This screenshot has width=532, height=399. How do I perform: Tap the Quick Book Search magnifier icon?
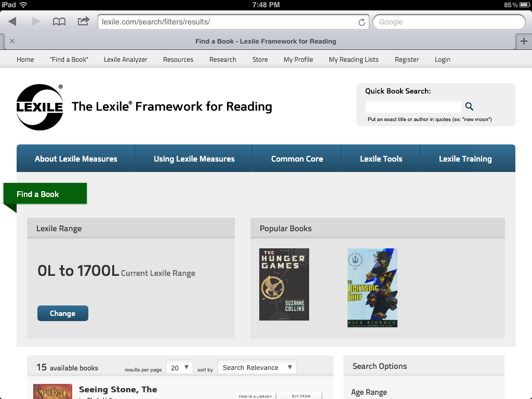tap(469, 106)
